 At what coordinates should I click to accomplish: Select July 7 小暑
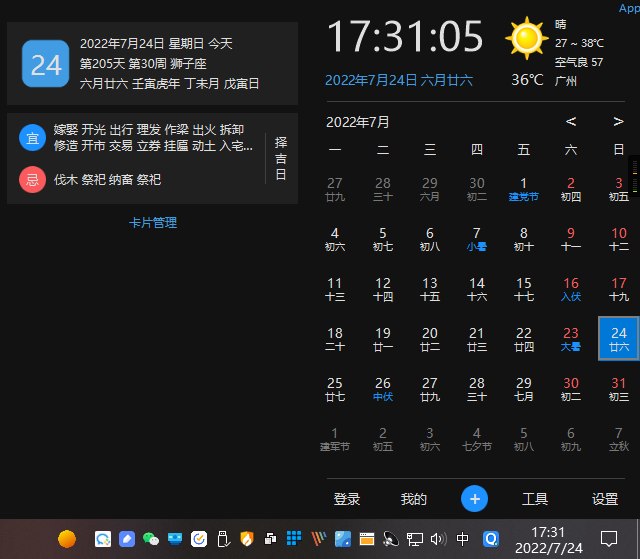pyautogui.click(x=477, y=240)
